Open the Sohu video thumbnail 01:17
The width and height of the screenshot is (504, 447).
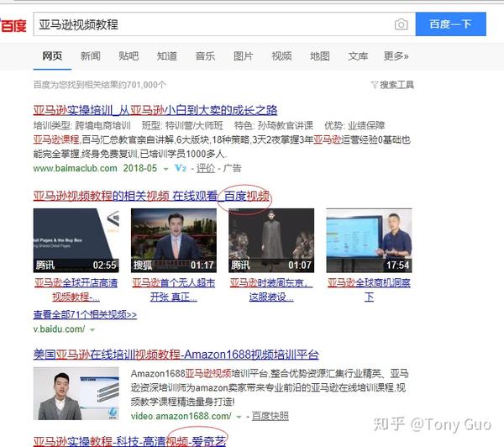pyautogui.click(x=174, y=240)
